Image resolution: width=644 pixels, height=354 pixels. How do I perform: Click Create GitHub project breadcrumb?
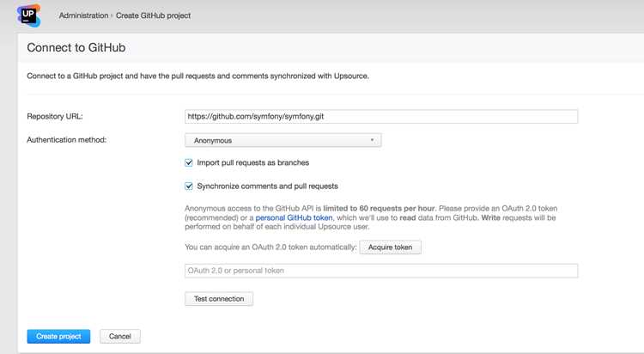click(153, 15)
